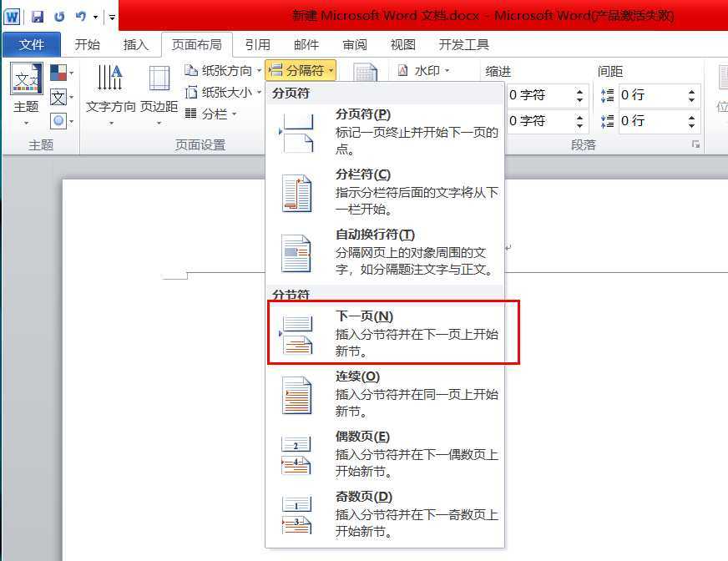Click the spacing-before spinner arrows

click(x=692, y=95)
